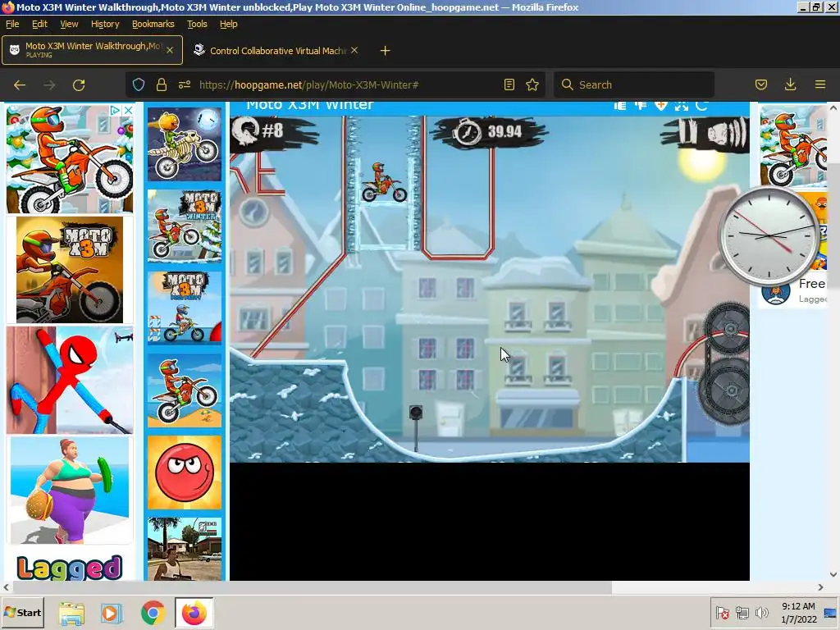Open the beach Moto X3M game thumbnail
The image size is (840, 630).
click(x=185, y=390)
